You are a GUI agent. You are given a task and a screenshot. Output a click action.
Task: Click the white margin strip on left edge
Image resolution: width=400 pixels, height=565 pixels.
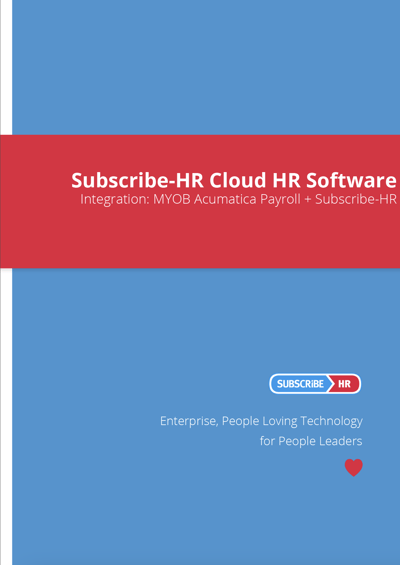pos(6,414)
